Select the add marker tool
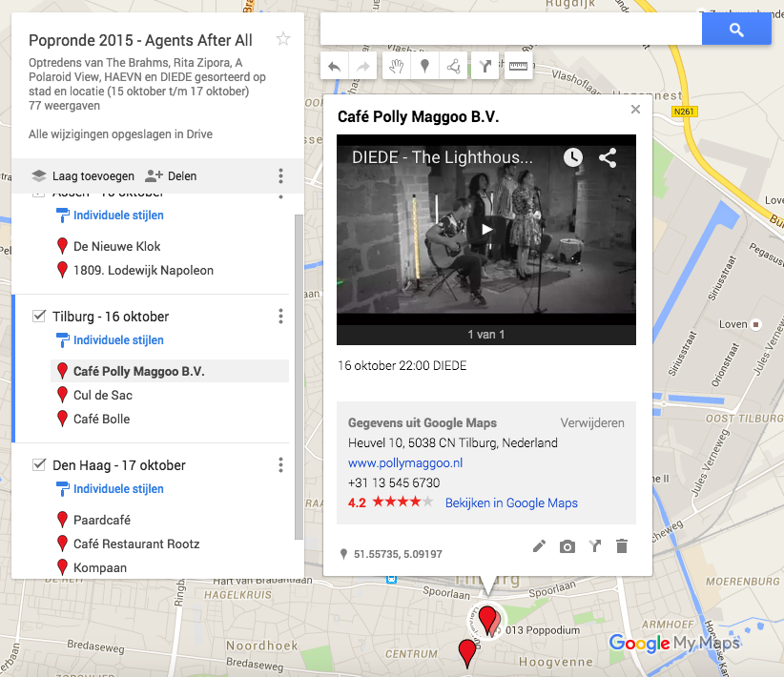Image resolution: width=784 pixels, height=677 pixels. [424, 66]
